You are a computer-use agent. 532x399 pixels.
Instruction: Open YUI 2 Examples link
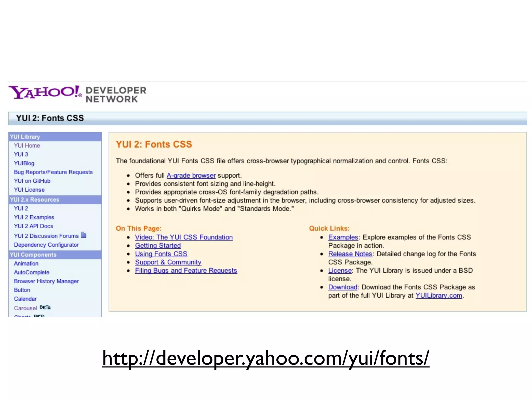[34, 217]
